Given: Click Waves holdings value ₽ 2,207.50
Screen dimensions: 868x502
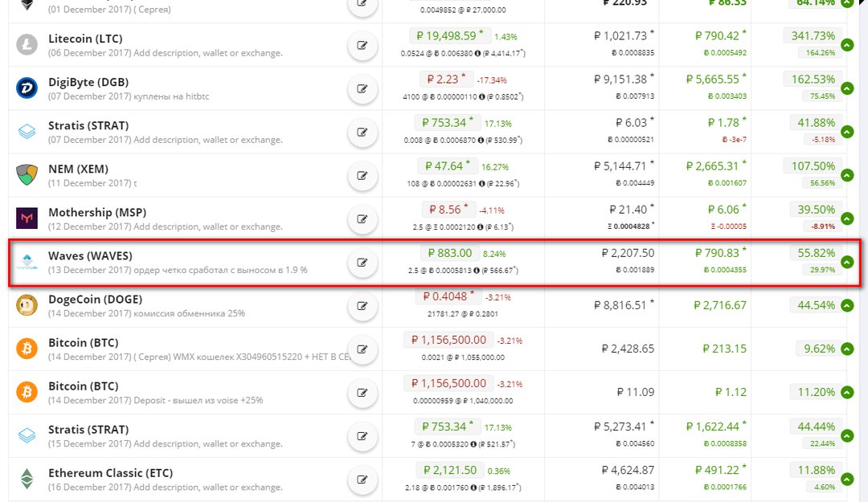Looking at the screenshot, I should (x=628, y=253).
